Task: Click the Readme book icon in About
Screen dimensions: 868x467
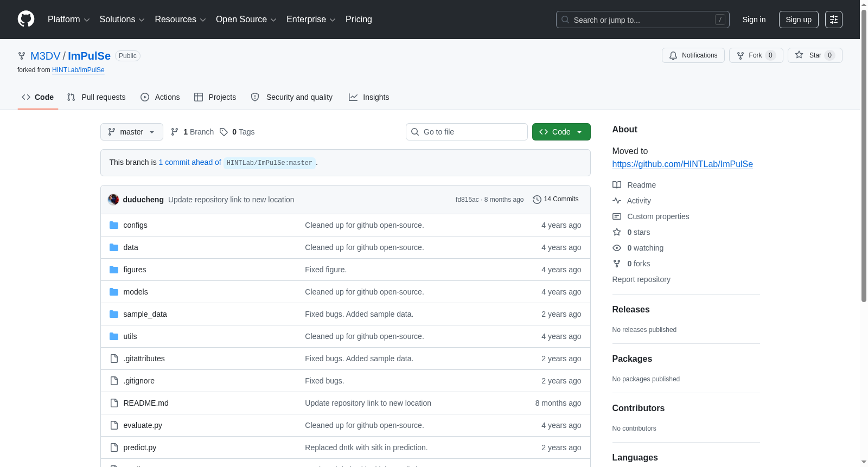Action: click(x=617, y=185)
